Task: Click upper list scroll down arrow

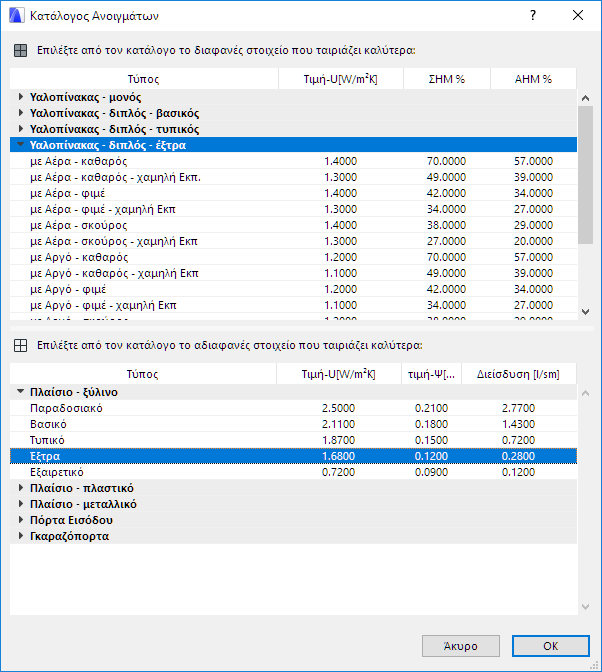Action: click(585, 312)
